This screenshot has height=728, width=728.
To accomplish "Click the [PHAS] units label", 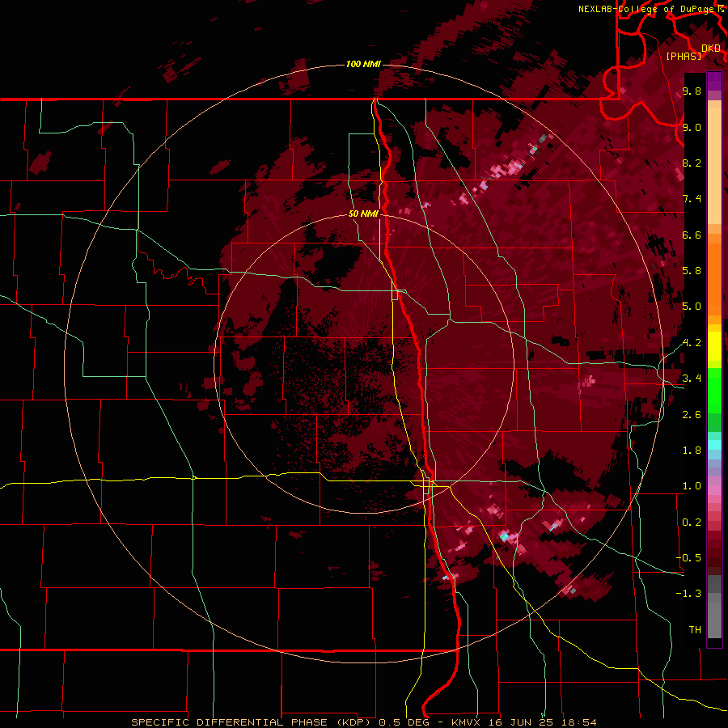I will pyautogui.click(x=684, y=56).
